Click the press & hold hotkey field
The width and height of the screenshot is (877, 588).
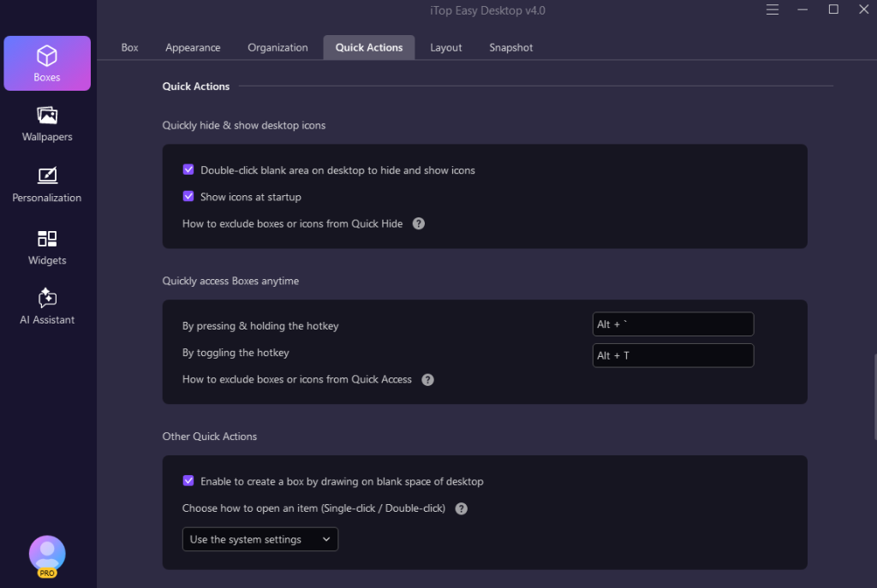[672, 324]
